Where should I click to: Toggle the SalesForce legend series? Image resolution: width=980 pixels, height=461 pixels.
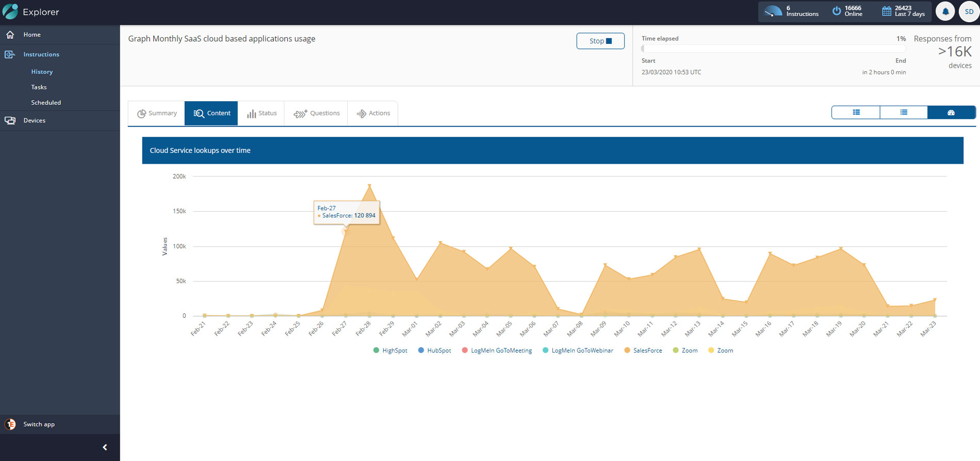[643, 351]
